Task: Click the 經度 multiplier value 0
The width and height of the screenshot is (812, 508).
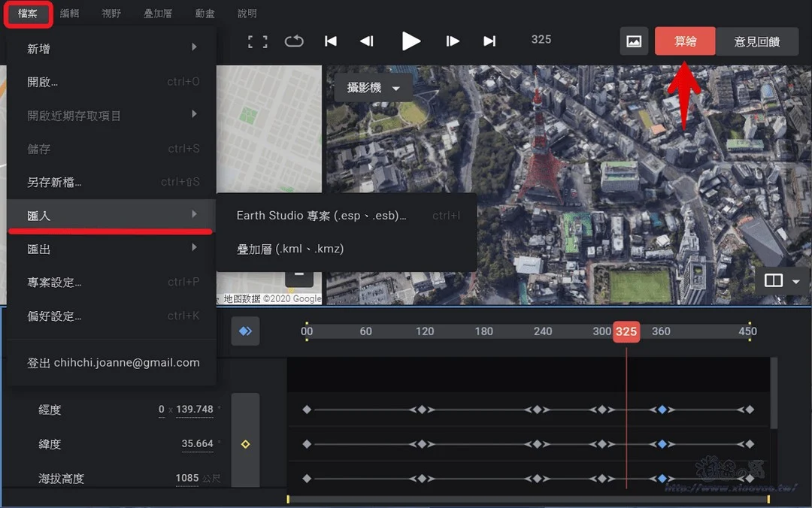Action: pyautogui.click(x=162, y=410)
